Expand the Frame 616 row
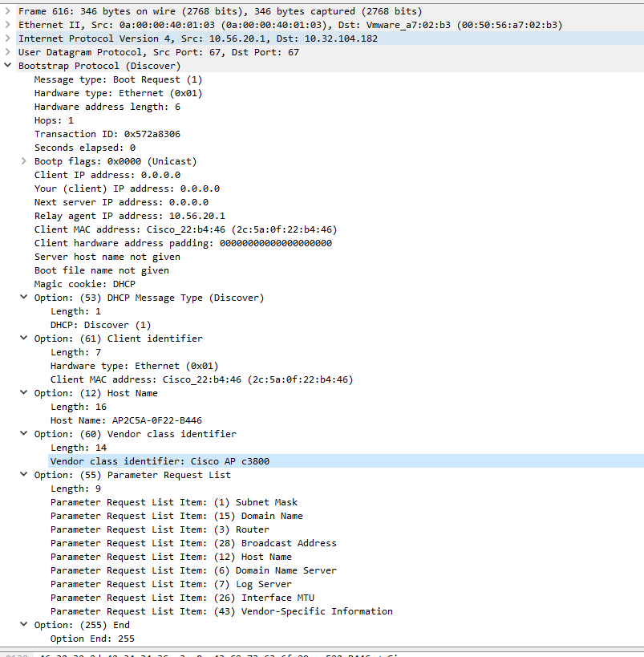Screen dimensions: 644x657 (x=7, y=11)
